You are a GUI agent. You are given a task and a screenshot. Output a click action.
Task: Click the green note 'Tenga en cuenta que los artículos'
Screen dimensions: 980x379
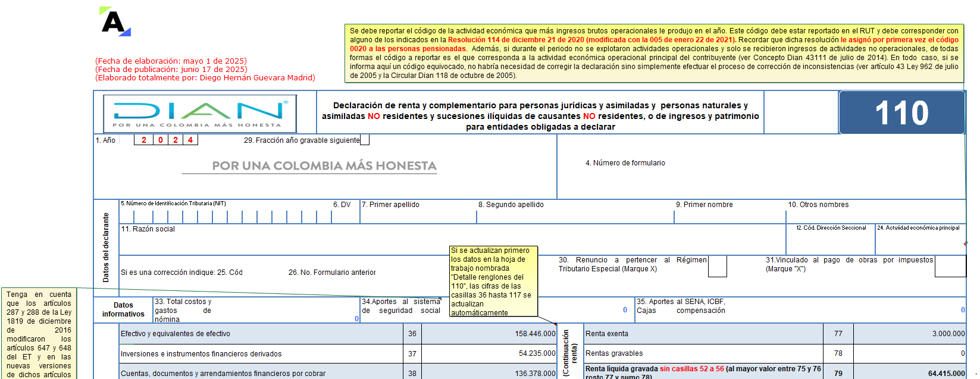coord(39,334)
